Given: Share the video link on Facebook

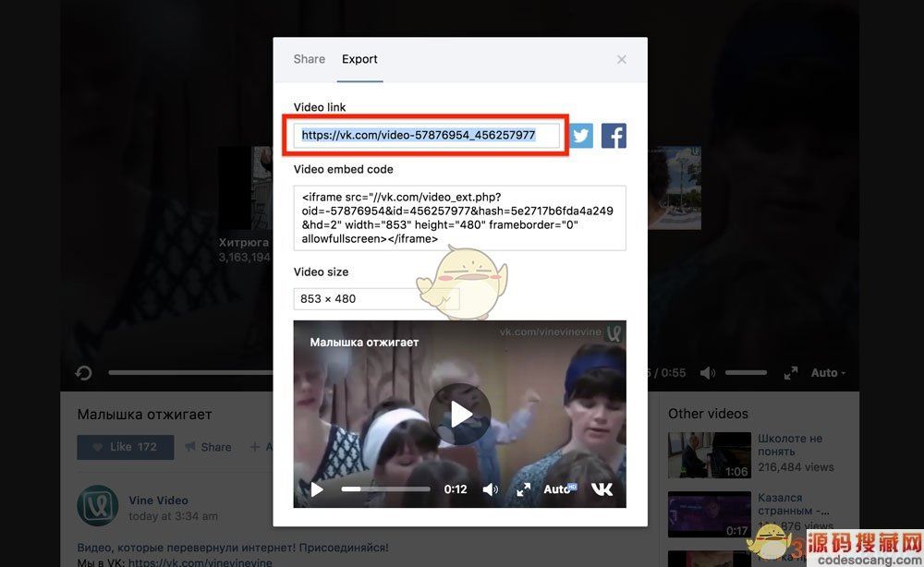Looking at the screenshot, I should pos(614,136).
